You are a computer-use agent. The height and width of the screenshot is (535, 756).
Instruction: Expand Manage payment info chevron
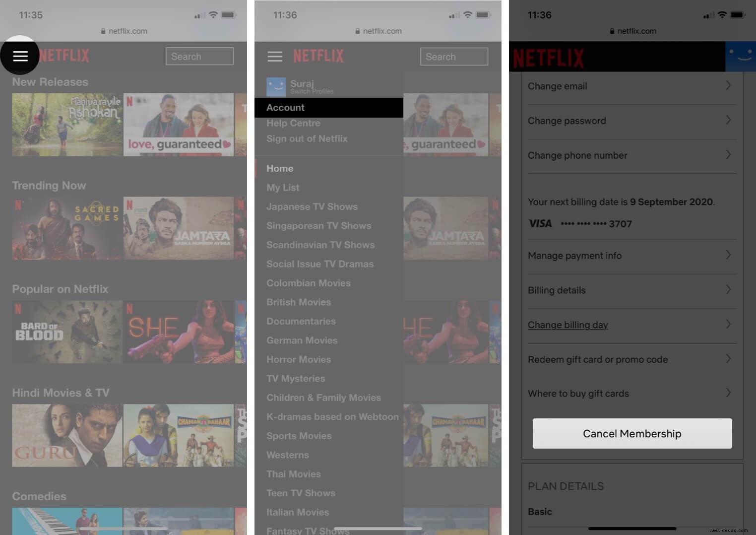[728, 255]
